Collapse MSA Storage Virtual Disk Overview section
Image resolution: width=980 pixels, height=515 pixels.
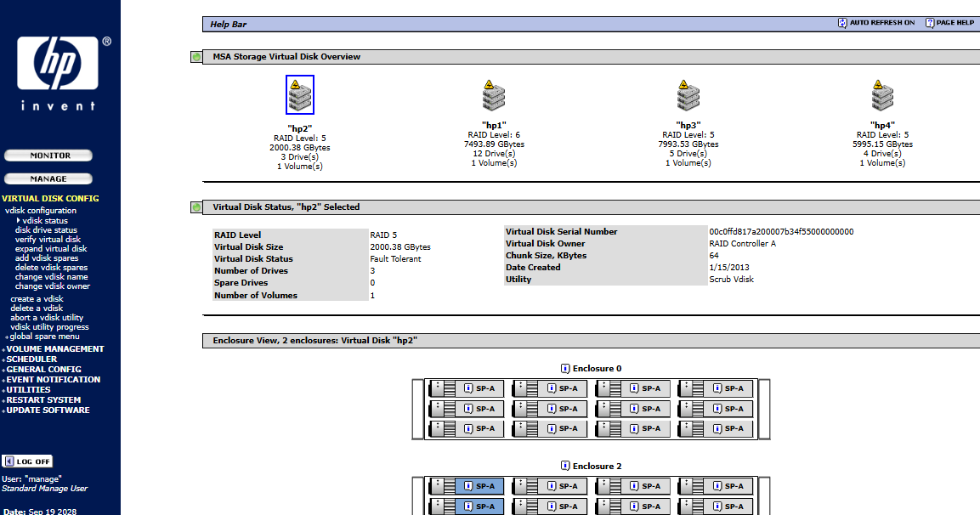(x=196, y=57)
